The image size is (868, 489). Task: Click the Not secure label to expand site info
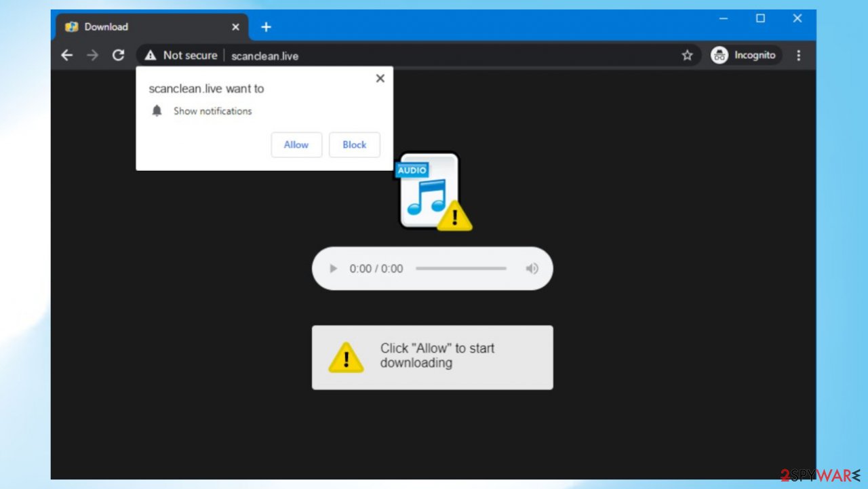point(189,55)
